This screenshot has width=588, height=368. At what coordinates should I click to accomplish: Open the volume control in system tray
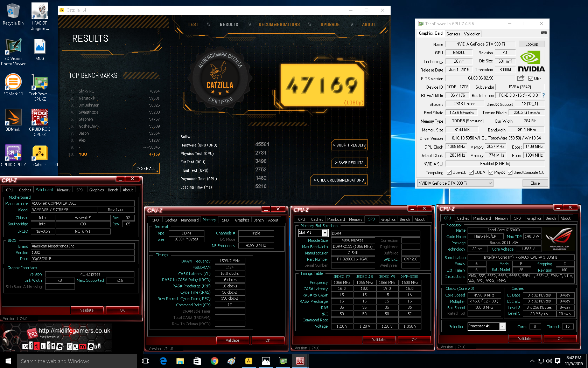click(x=549, y=361)
